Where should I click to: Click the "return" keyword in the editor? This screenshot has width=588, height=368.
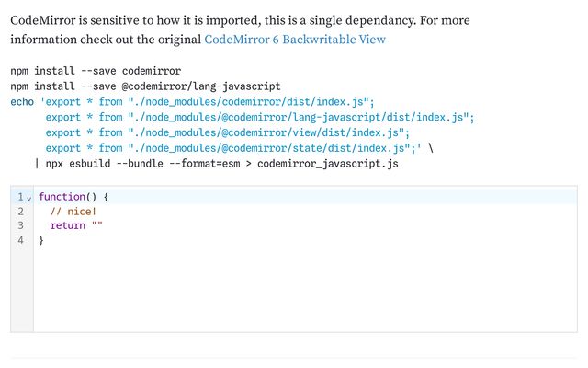pos(67,225)
